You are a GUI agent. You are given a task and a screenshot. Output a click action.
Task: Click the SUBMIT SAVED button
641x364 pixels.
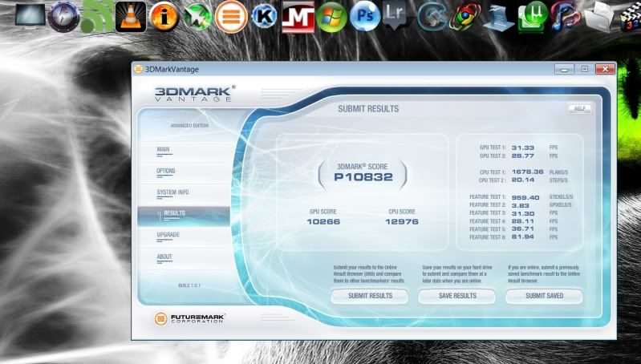point(544,296)
